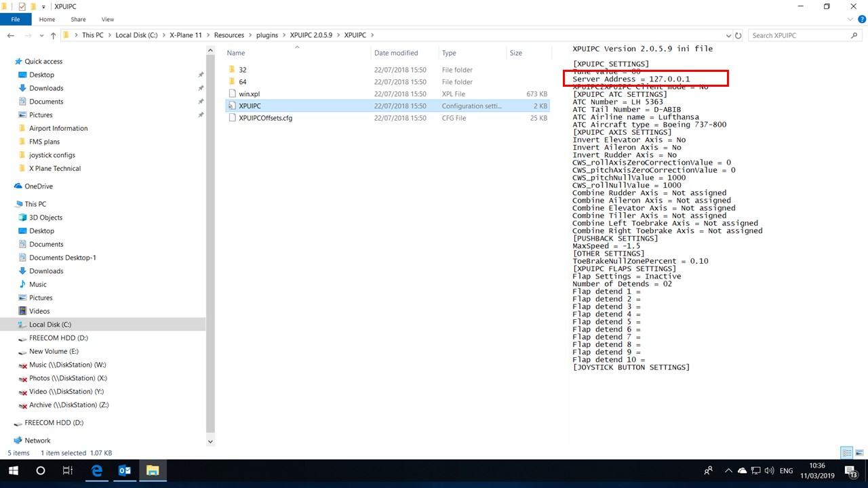The width and height of the screenshot is (868, 488).
Task: Select the win.xpl file
Action: (387, 94)
